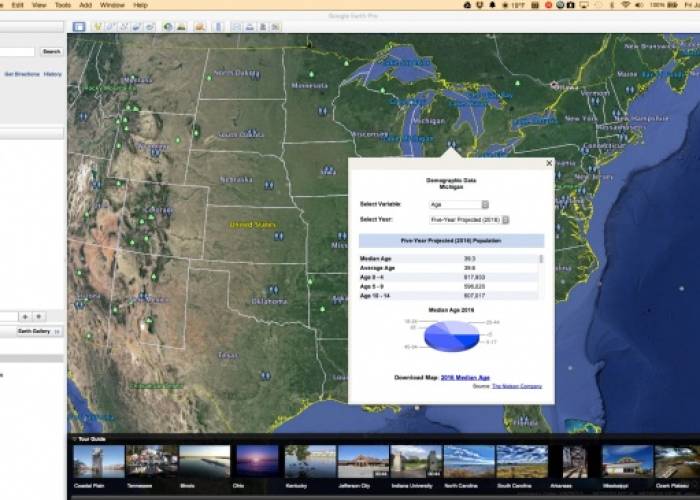Select the Add Image Overlay tool
Image resolution: width=700 pixels, height=500 pixels.
point(137,27)
